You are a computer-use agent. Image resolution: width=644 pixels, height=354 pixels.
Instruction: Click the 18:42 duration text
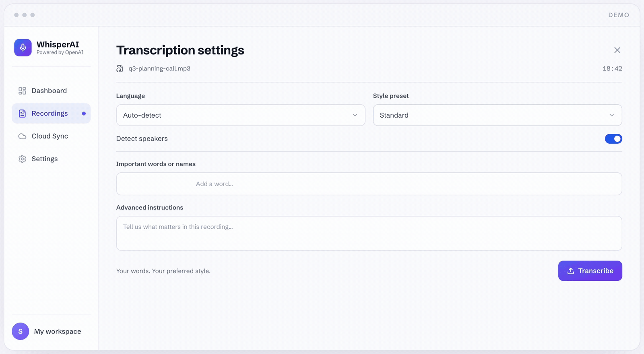(x=612, y=68)
